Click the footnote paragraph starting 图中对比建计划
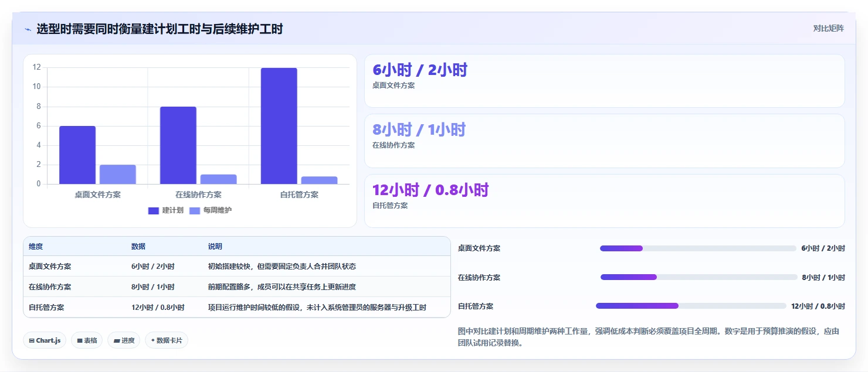 [649, 337]
